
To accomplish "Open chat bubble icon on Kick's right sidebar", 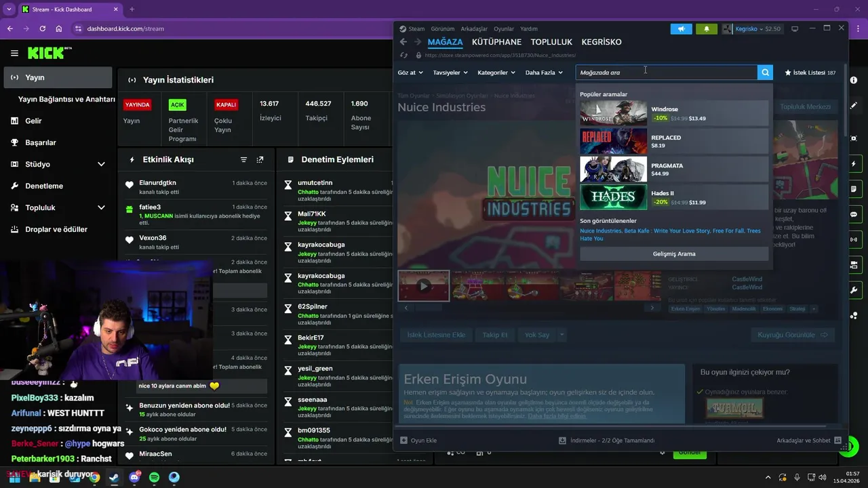I will [x=853, y=214].
